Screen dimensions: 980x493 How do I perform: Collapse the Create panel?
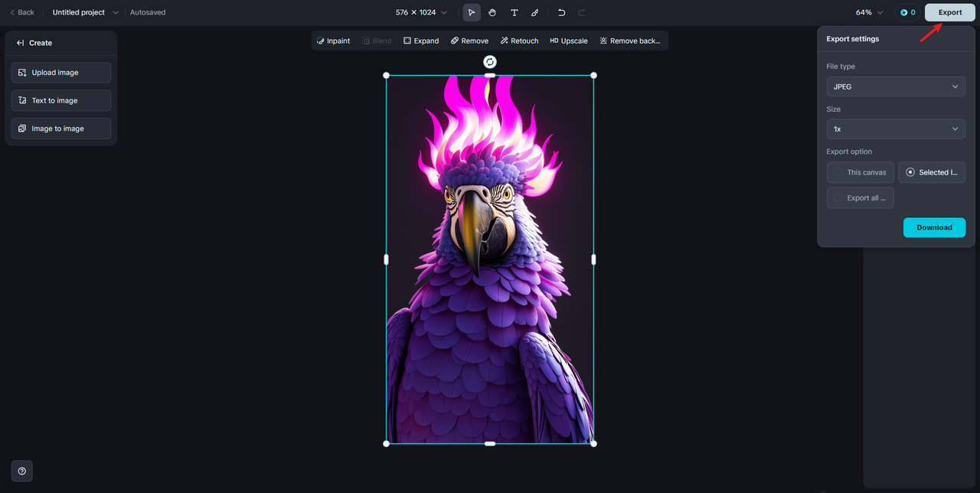(21, 43)
